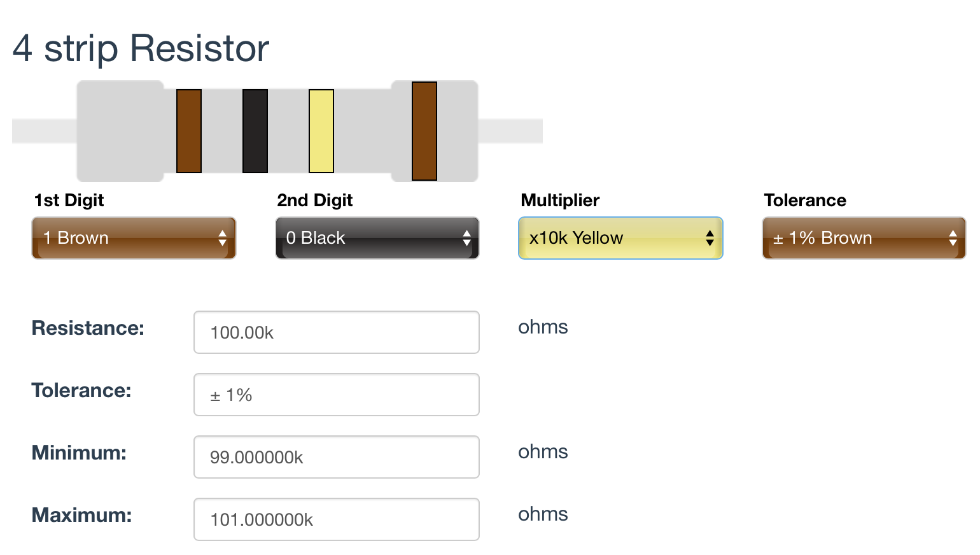Click the Tolerance field showing ± 1%
This screenshot has height=555, width=980.
point(337,395)
